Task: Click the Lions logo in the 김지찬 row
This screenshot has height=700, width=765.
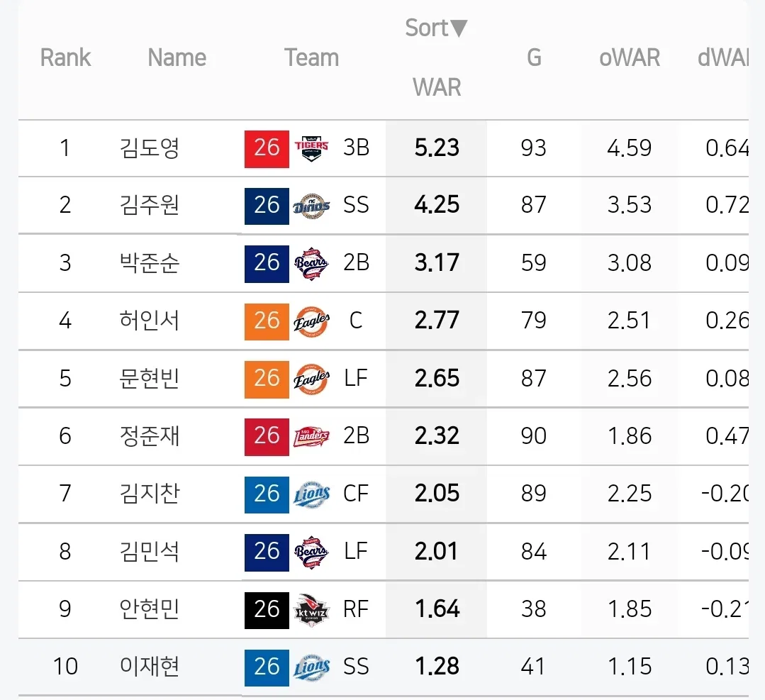Action: pos(311,494)
